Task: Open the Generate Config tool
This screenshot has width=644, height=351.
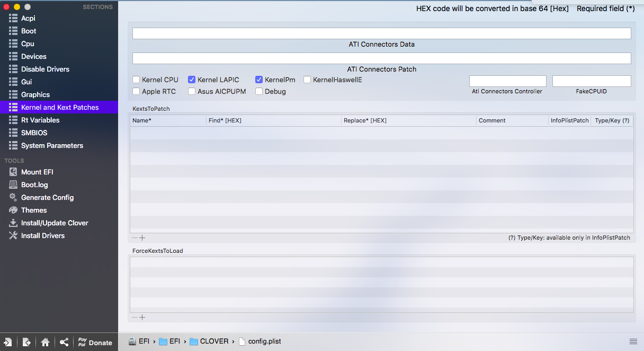Action: pyautogui.click(x=59, y=197)
